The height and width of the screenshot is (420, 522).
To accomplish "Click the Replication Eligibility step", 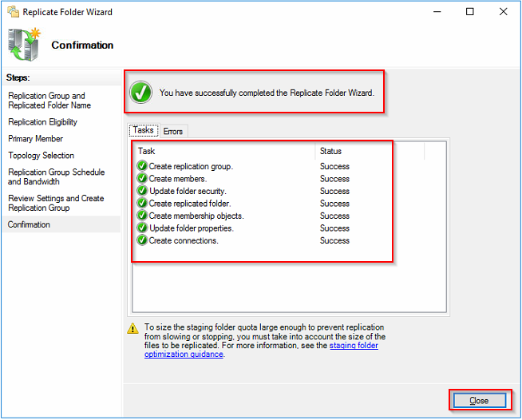I will pyautogui.click(x=43, y=122).
